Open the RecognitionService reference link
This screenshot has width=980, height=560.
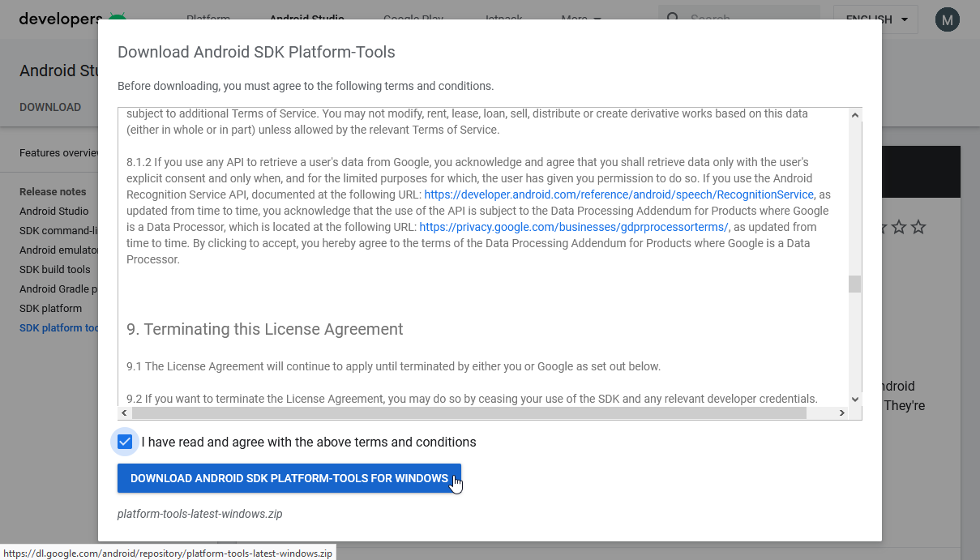619,195
